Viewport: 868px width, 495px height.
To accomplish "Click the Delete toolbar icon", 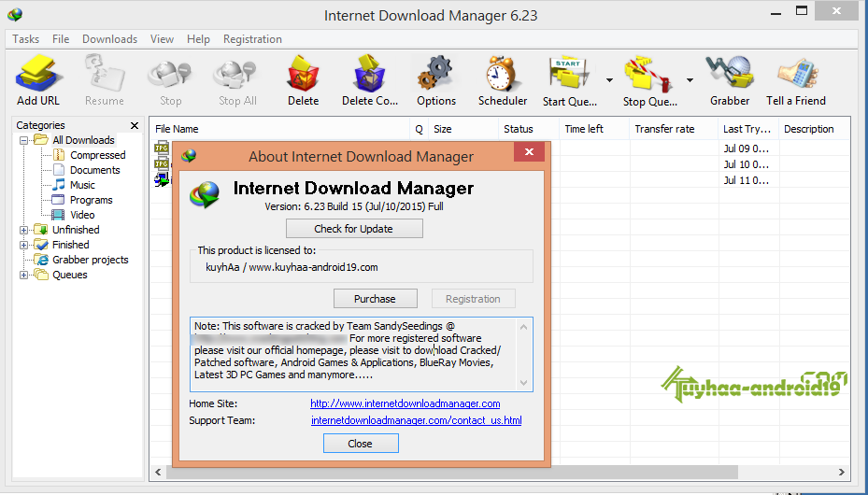I will (303, 74).
